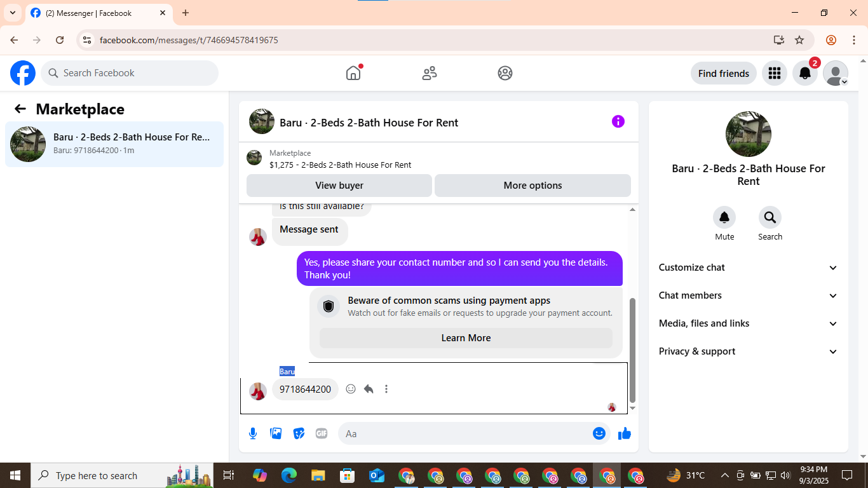Open File Explorer from taskbar
The height and width of the screenshot is (488, 868).
[318, 475]
